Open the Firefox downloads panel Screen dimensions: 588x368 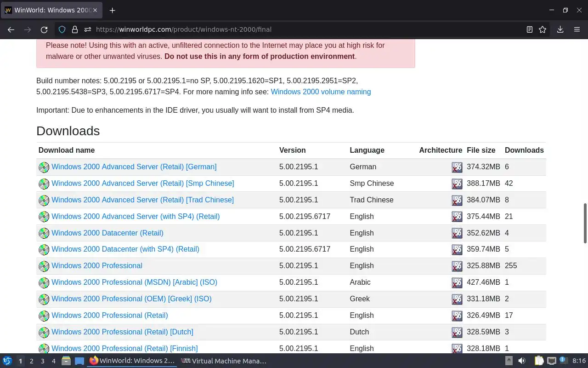tap(560, 29)
